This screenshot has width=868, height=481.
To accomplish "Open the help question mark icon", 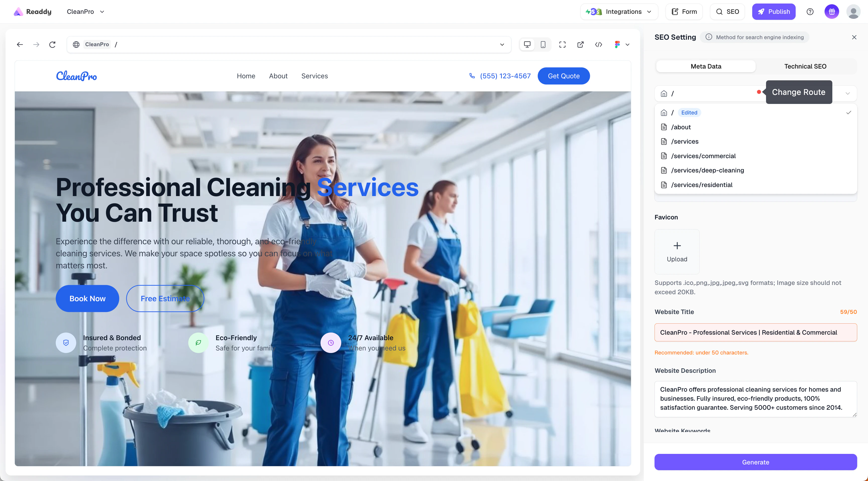I will (x=810, y=12).
